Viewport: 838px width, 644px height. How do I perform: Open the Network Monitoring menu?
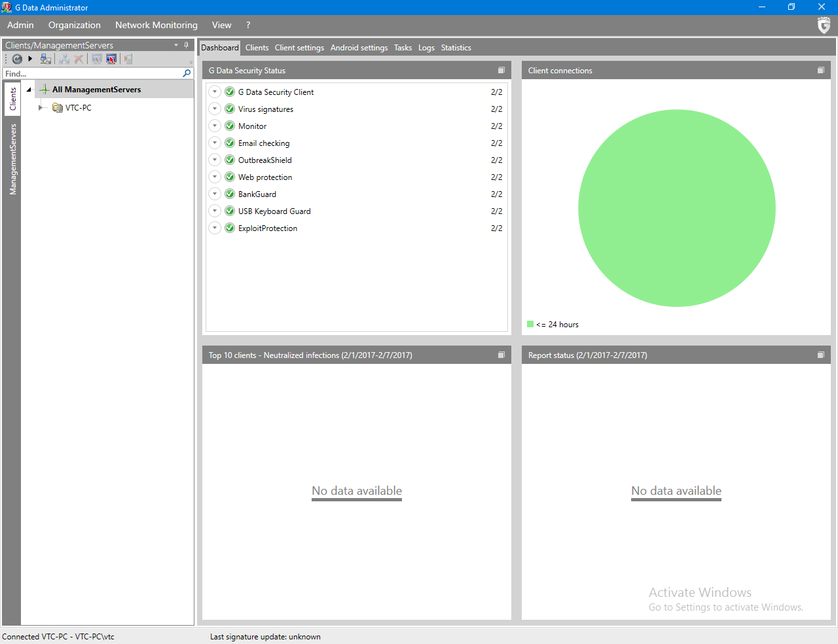[156, 25]
